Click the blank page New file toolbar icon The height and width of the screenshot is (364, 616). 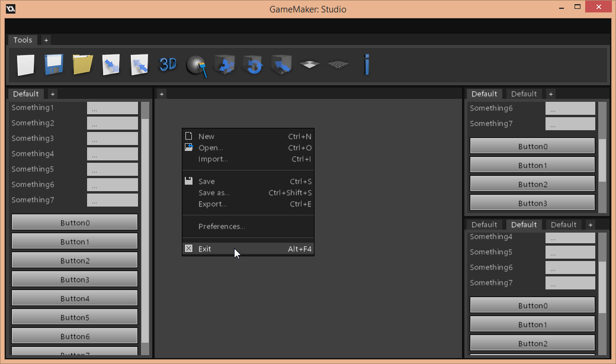[x=25, y=65]
